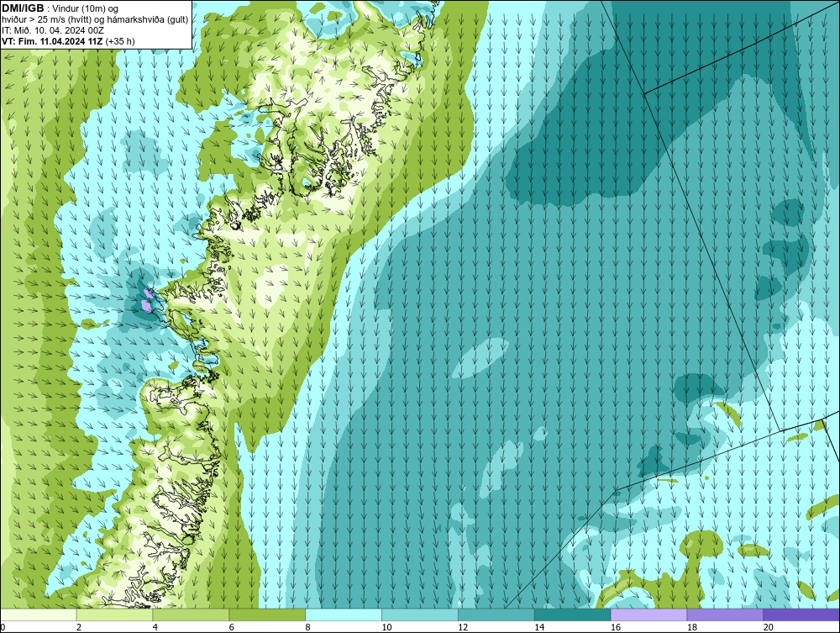840x633 pixels.
Task: Click the legend label '12'
Action: tap(463, 627)
